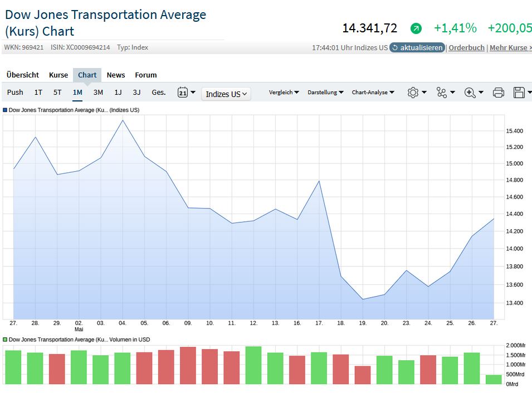Save chart using the floppy disk icon
The height and width of the screenshot is (397, 532).
(x=519, y=93)
